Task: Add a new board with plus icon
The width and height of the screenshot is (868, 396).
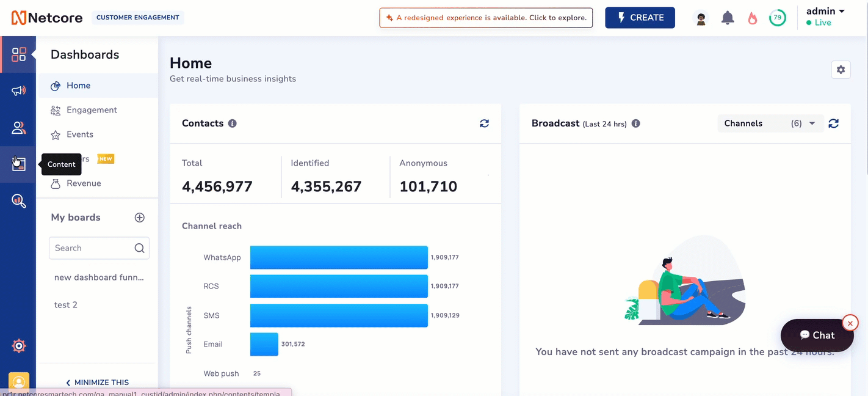Action: click(x=140, y=218)
